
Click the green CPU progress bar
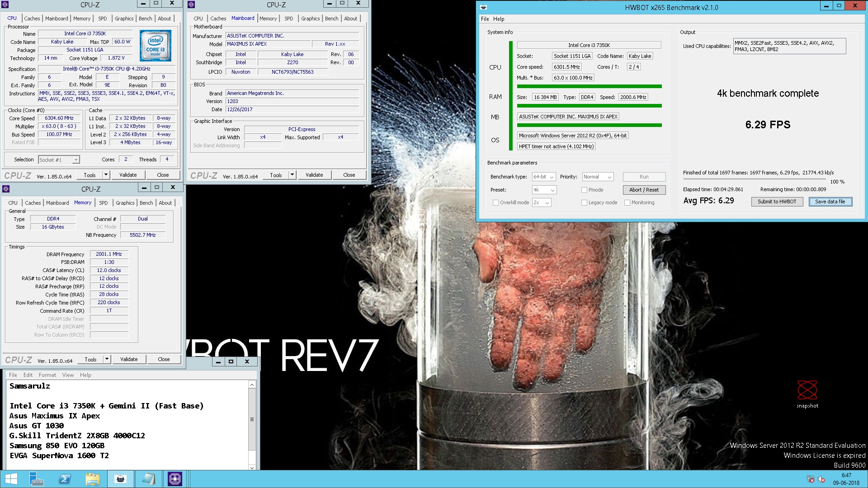tap(589, 86)
